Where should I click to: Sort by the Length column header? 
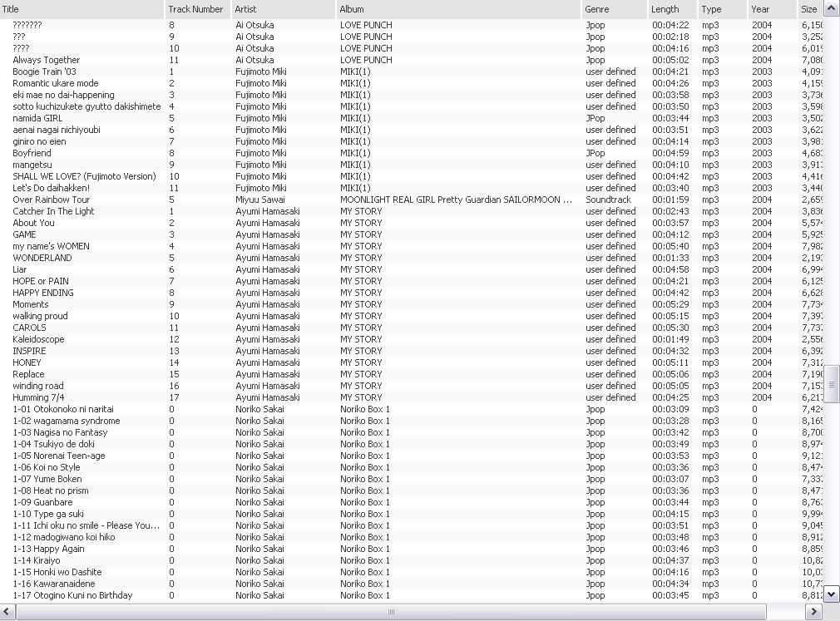pyautogui.click(x=672, y=9)
